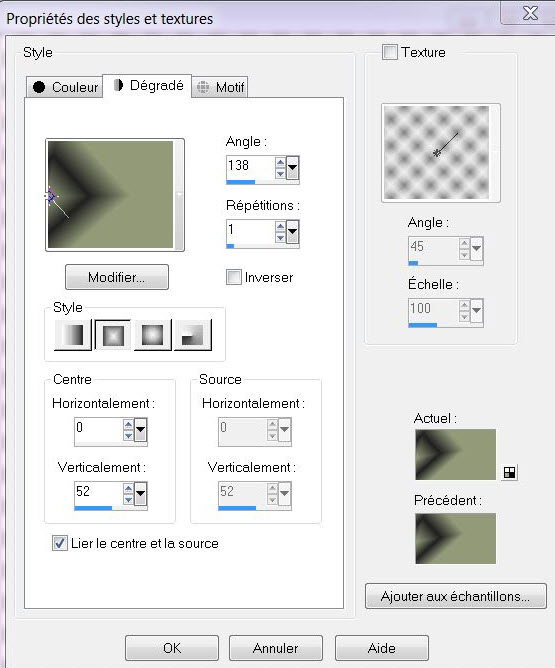Check the Inverser option

tap(233, 277)
